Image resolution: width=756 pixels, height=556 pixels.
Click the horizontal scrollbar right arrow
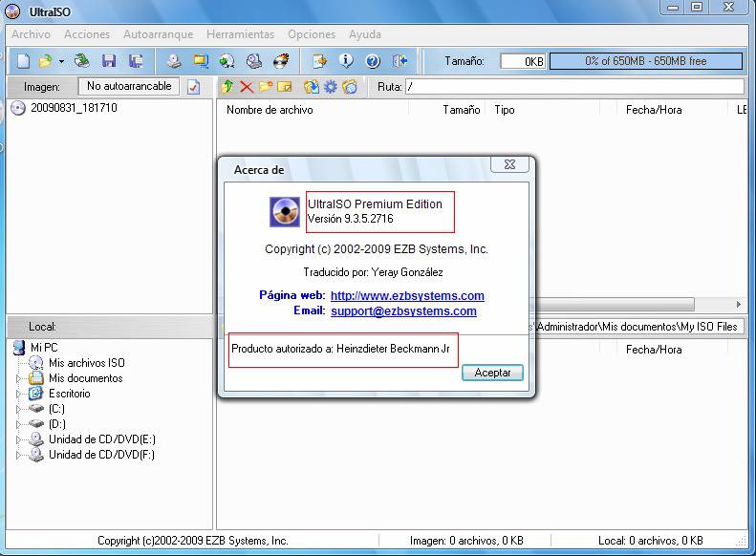point(738,305)
